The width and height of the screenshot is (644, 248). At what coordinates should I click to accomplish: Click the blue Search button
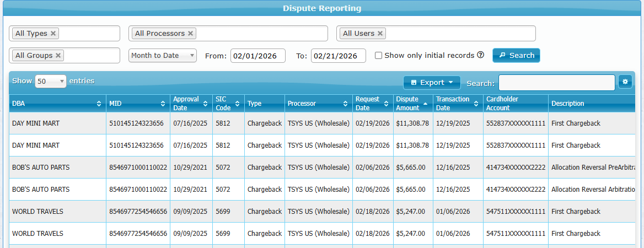point(516,56)
